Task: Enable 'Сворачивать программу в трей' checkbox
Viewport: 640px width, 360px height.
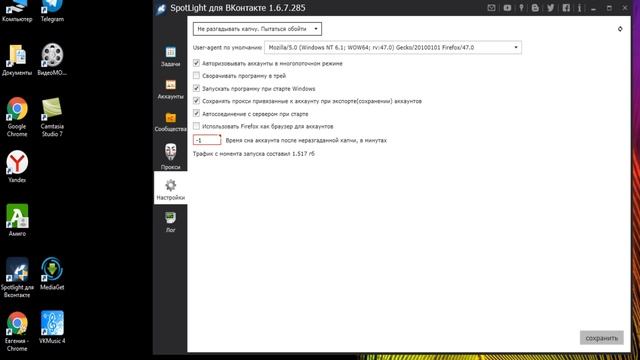Action: point(196,76)
